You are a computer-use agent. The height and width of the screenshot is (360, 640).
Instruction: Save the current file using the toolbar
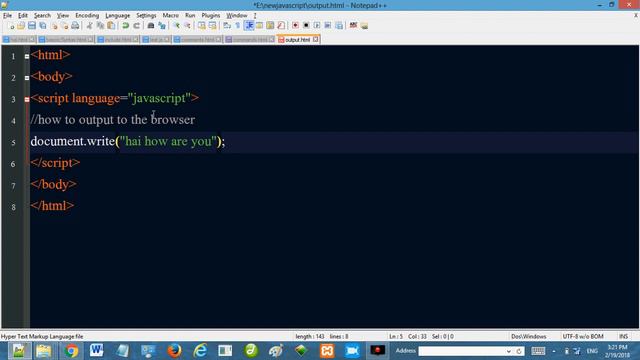tap(32, 26)
